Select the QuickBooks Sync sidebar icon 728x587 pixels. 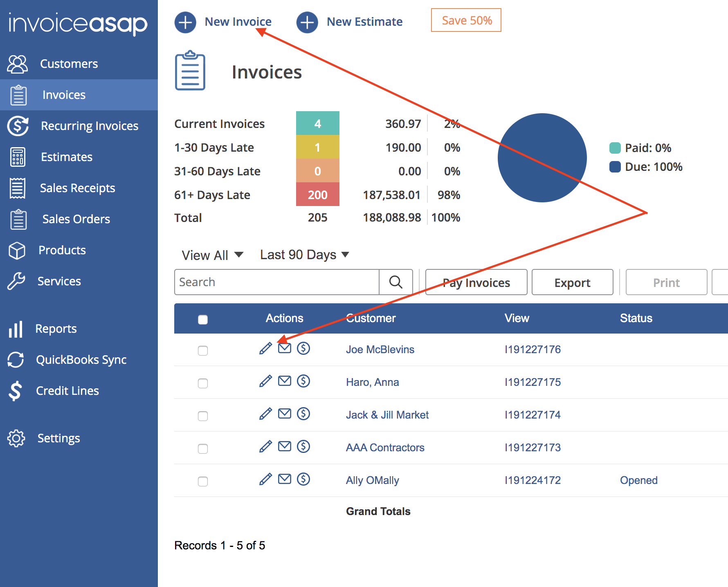point(16,359)
